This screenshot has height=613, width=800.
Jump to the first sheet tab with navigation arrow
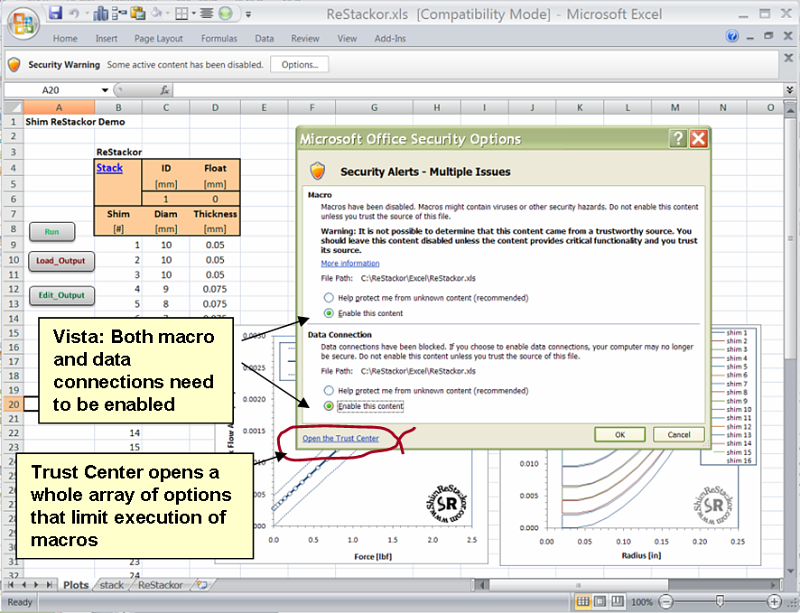pos(11,584)
